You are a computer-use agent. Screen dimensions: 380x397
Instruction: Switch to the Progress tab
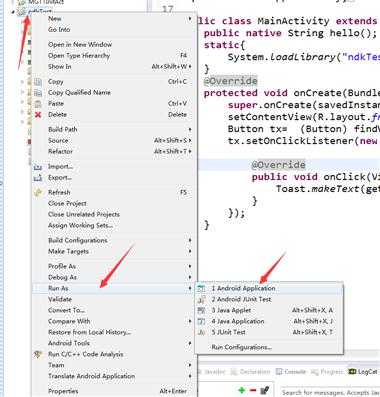click(327, 372)
